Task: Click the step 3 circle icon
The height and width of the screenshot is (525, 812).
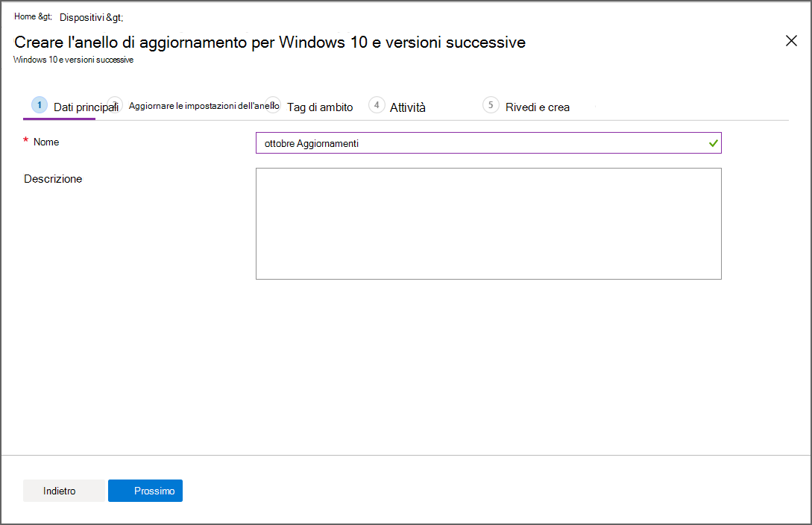Action: pos(274,105)
